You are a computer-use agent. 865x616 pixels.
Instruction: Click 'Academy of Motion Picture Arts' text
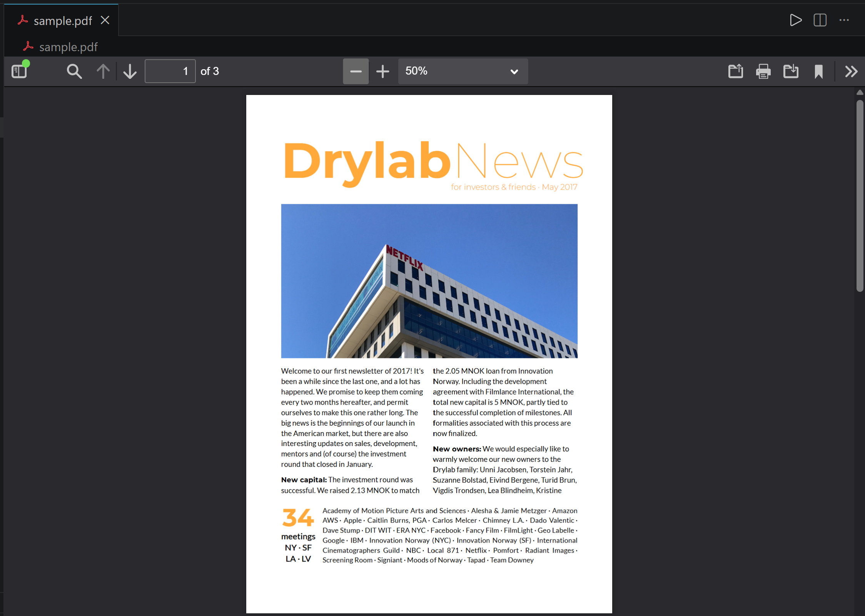click(373, 511)
